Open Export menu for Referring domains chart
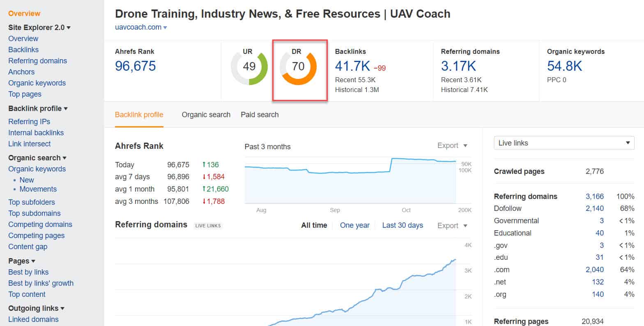 point(452,226)
